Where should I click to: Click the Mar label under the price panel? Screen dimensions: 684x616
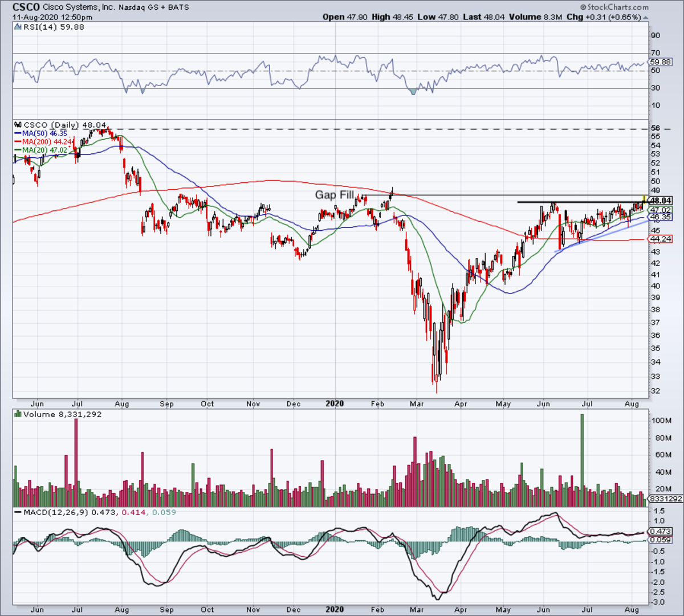(417, 404)
